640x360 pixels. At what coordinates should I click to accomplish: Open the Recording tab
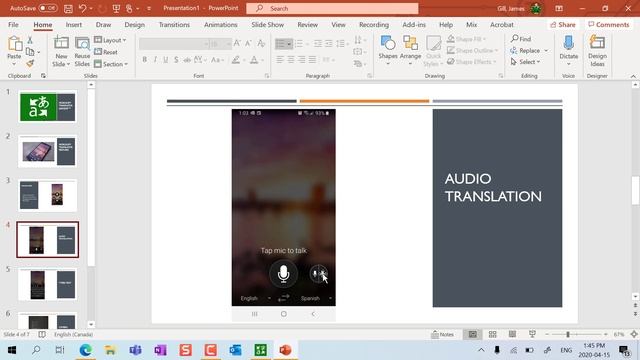[374, 24]
